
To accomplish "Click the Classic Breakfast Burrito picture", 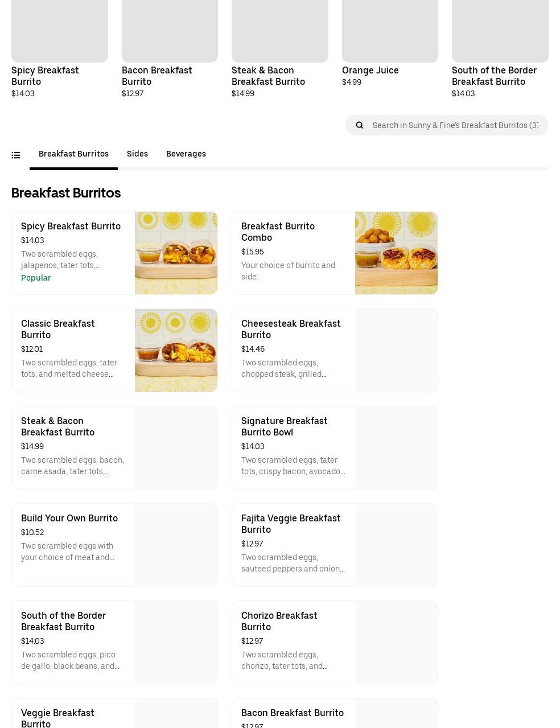I will tap(176, 351).
